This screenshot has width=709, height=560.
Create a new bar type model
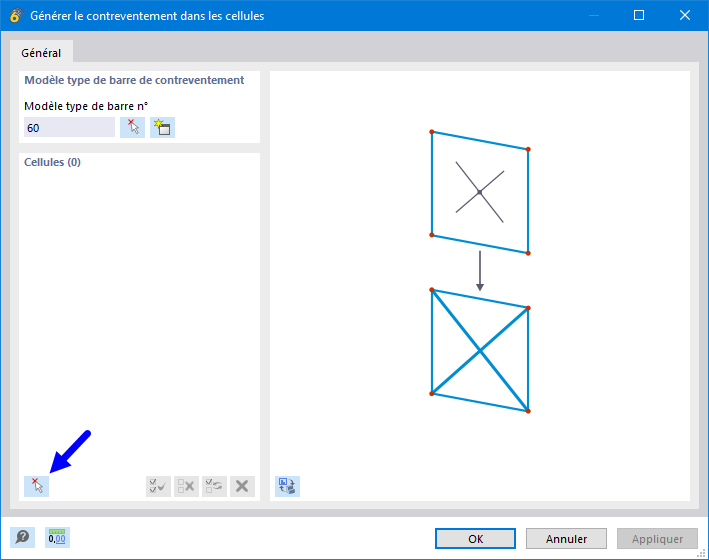162,128
